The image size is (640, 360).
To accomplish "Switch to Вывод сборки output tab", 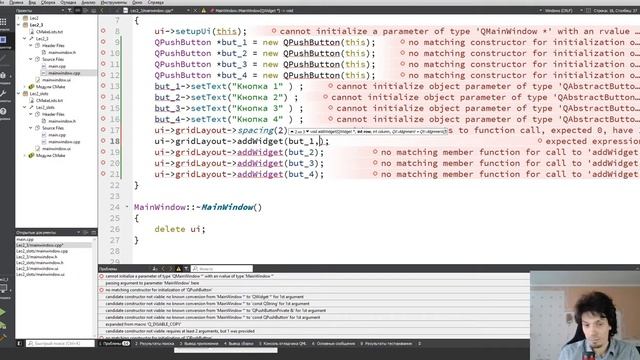I will (238, 344).
